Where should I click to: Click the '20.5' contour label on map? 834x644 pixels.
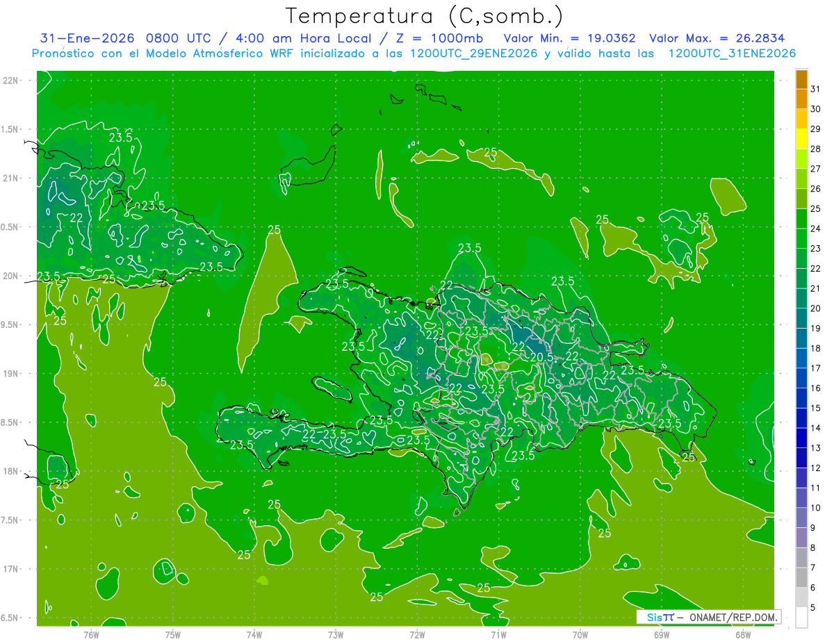pos(541,357)
